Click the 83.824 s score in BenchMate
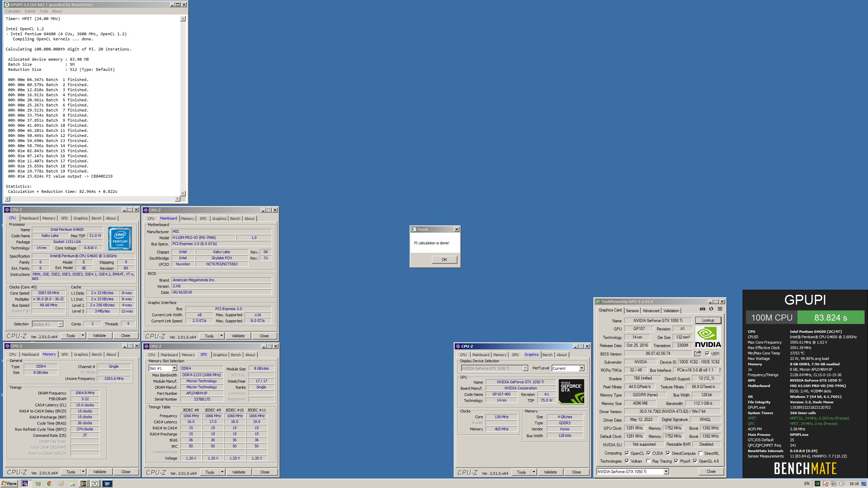868x488 pixels. 831,318
